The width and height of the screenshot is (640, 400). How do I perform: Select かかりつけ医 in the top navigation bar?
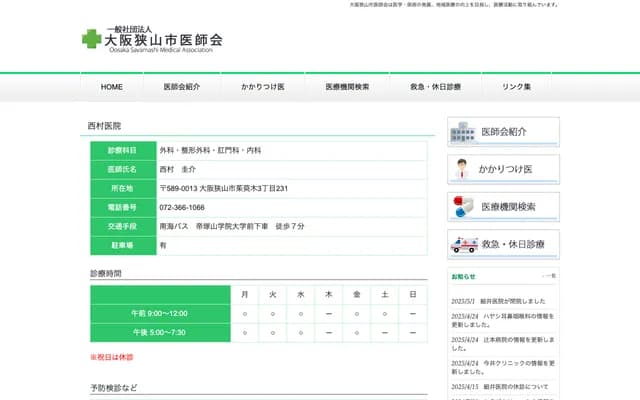click(x=263, y=87)
